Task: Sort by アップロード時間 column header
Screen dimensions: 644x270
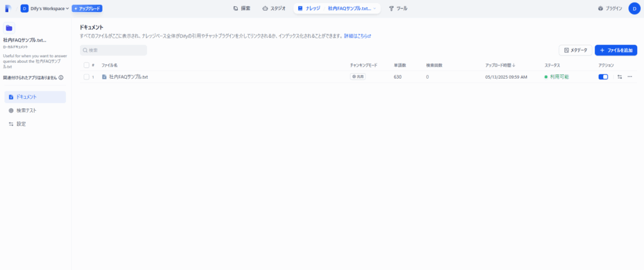Action: click(x=500, y=65)
